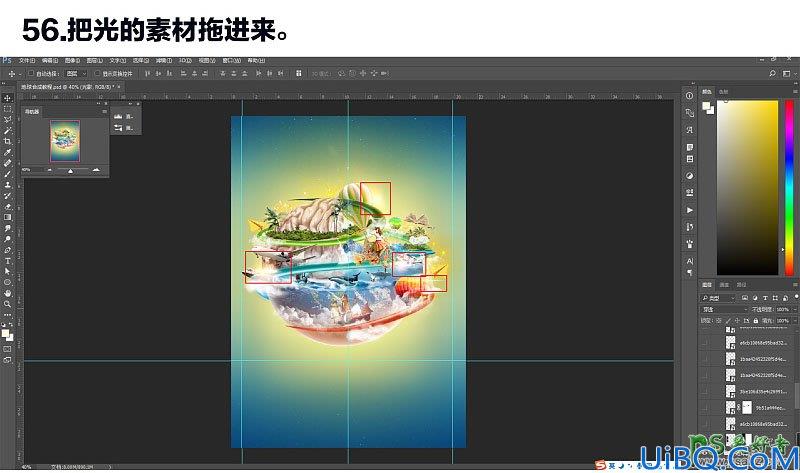
Task: Open the 窗口 menu
Action: click(x=231, y=60)
